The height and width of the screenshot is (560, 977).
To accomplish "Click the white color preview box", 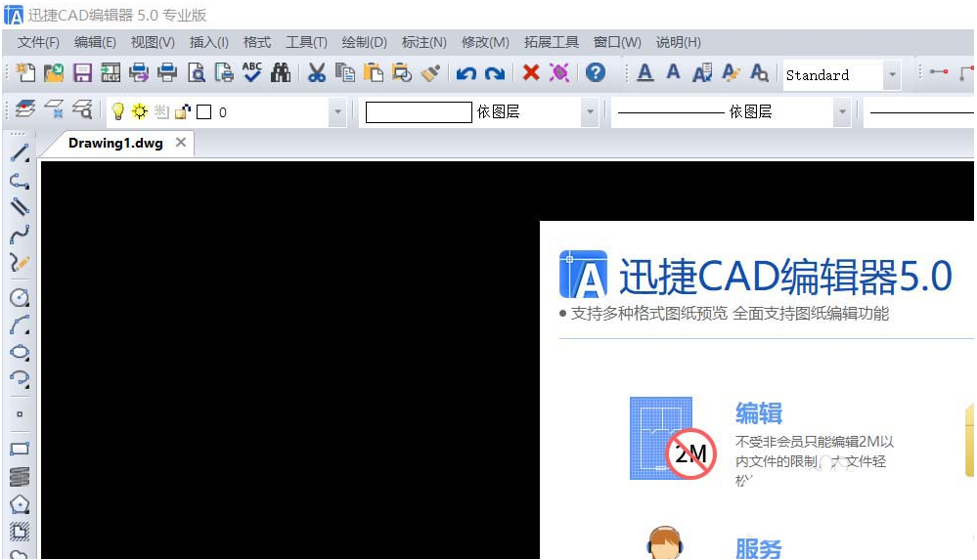I will pos(419,112).
